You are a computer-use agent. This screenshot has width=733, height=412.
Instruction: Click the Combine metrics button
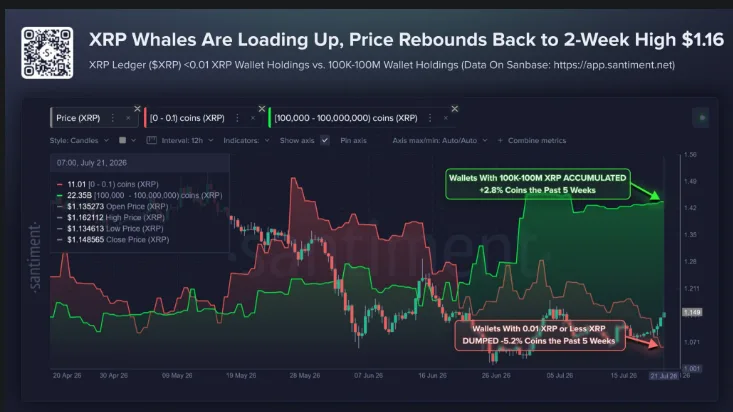tap(532, 140)
